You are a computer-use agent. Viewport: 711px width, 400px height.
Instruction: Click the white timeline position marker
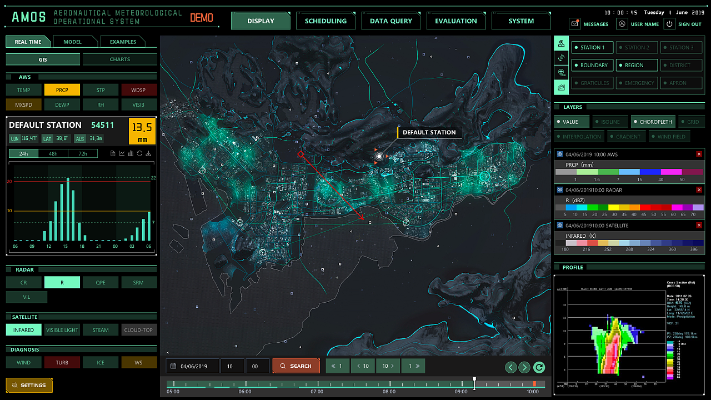474,382
